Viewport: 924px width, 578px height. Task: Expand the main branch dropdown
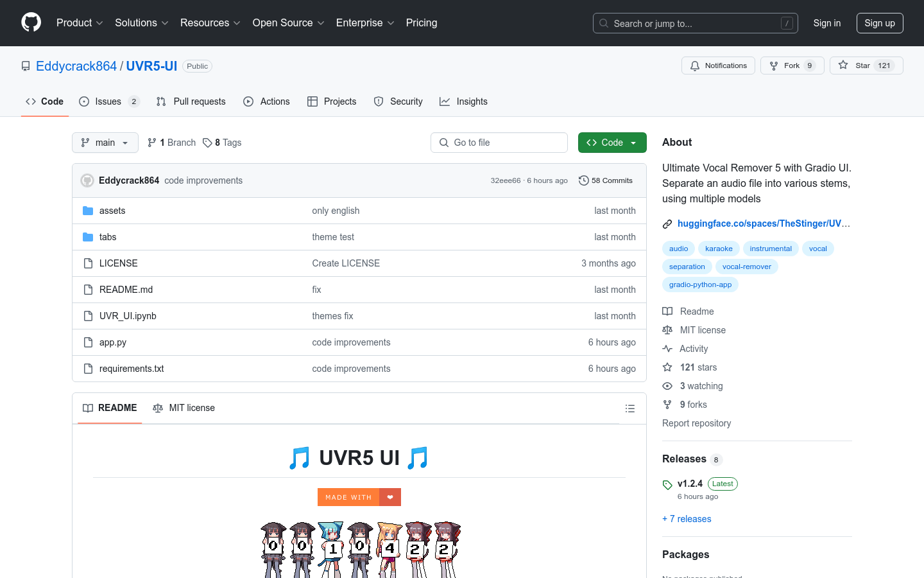105,143
